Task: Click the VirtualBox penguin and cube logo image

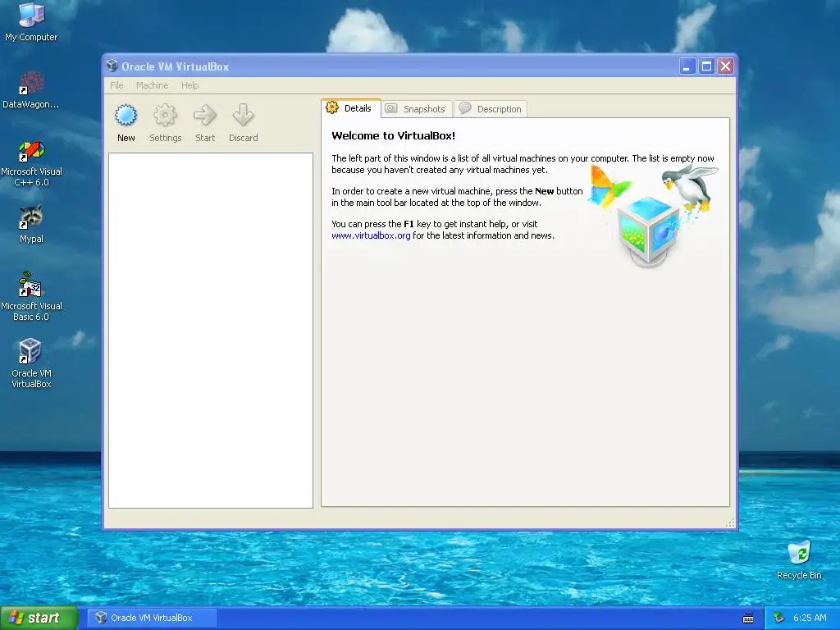Action: [x=652, y=216]
